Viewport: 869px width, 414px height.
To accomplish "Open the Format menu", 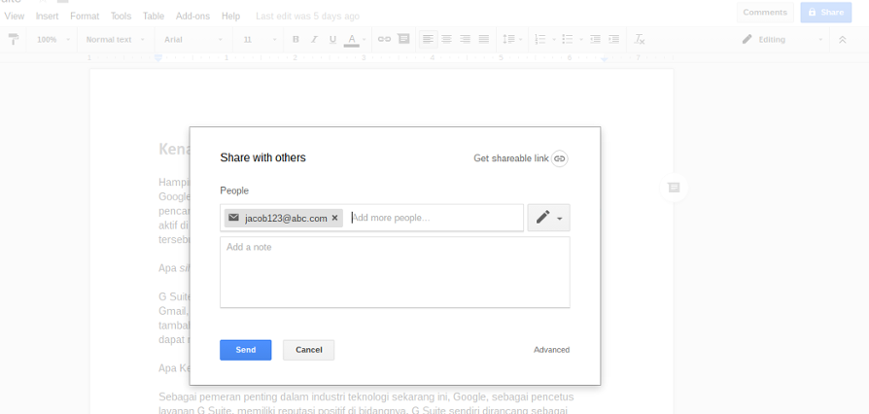I will click(x=85, y=16).
